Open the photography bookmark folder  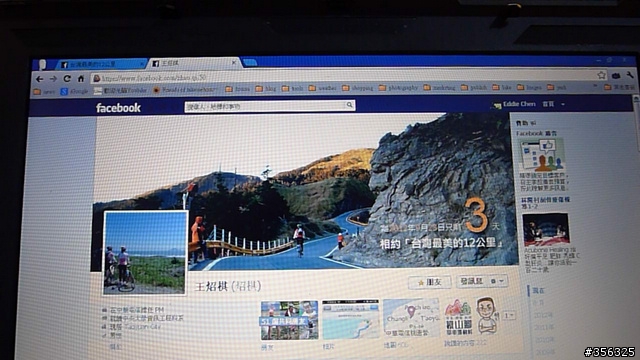click(x=398, y=87)
